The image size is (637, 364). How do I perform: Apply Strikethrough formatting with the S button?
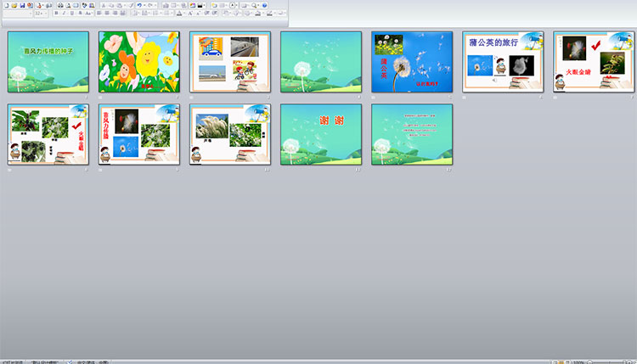(80, 14)
